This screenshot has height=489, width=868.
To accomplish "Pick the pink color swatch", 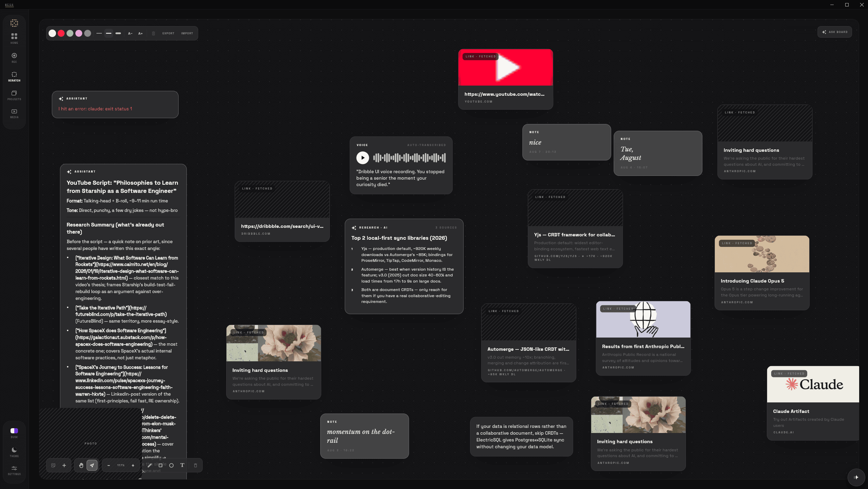I will (x=79, y=33).
